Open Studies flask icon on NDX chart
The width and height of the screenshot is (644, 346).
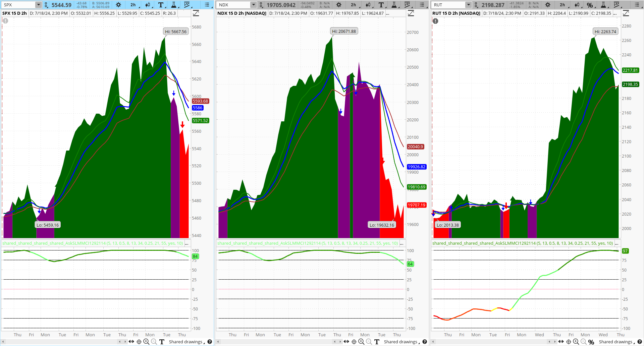(x=394, y=5)
